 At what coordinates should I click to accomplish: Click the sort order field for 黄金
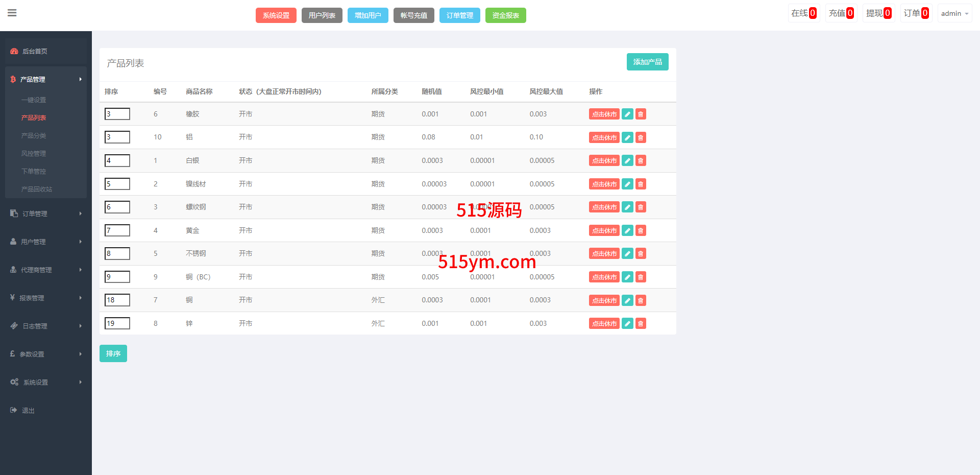(117, 230)
